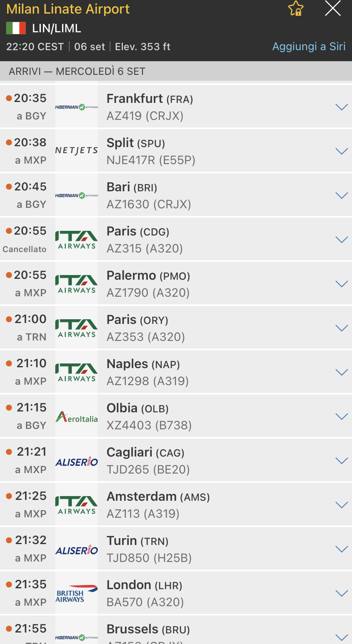Expand the Naples AZ1298 flight chevron
This screenshot has width=352, height=644.
point(342,372)
